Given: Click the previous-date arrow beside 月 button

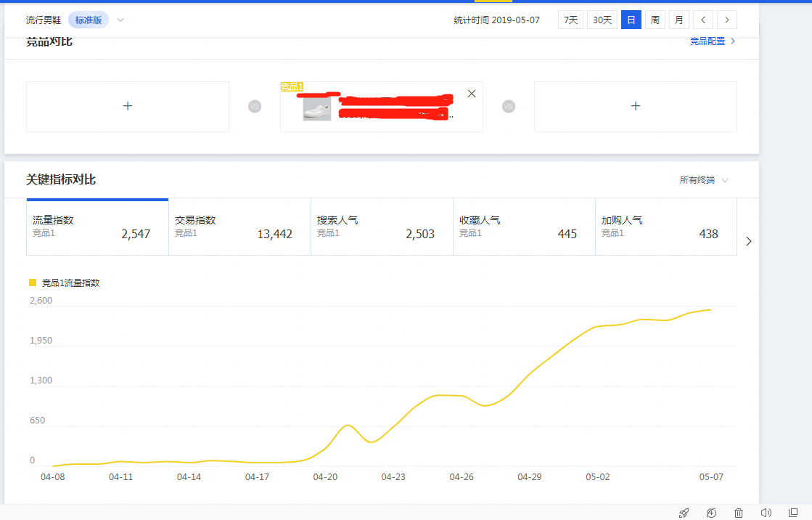Looking at the screenshot, I should pyautogui.click(x=703, y=20).
